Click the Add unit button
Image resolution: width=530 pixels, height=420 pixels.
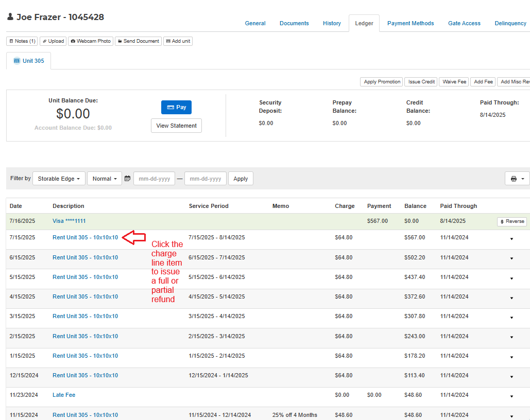(178, 41)
